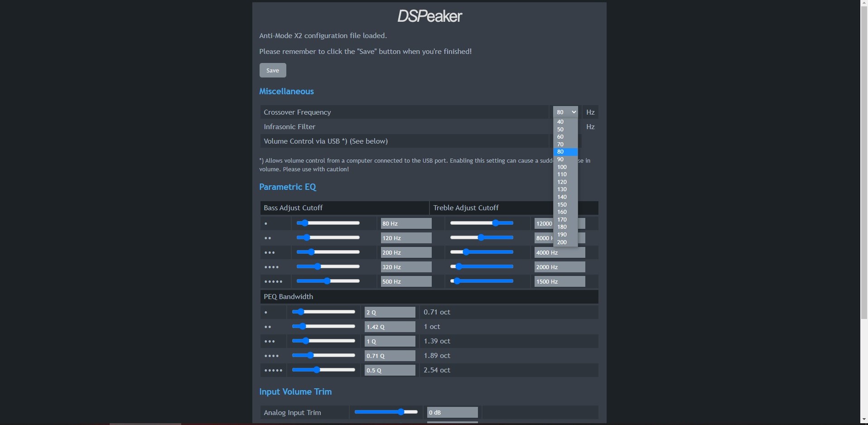Select 60 in crossover frequency list

click(x=565, y=137)
